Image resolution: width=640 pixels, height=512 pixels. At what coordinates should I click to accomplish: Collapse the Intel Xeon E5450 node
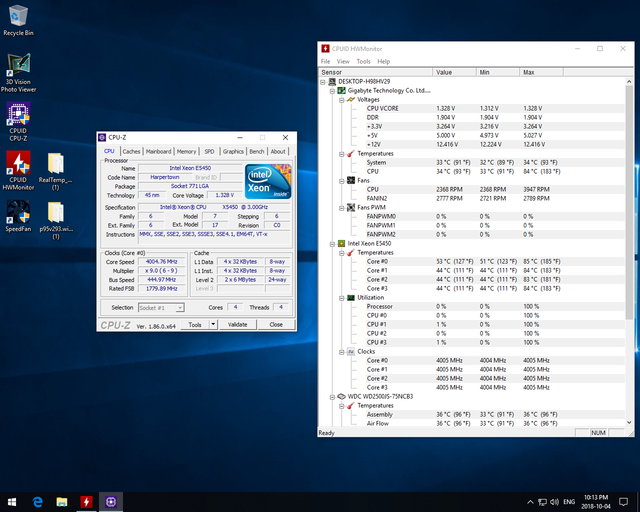pos(332,244)
